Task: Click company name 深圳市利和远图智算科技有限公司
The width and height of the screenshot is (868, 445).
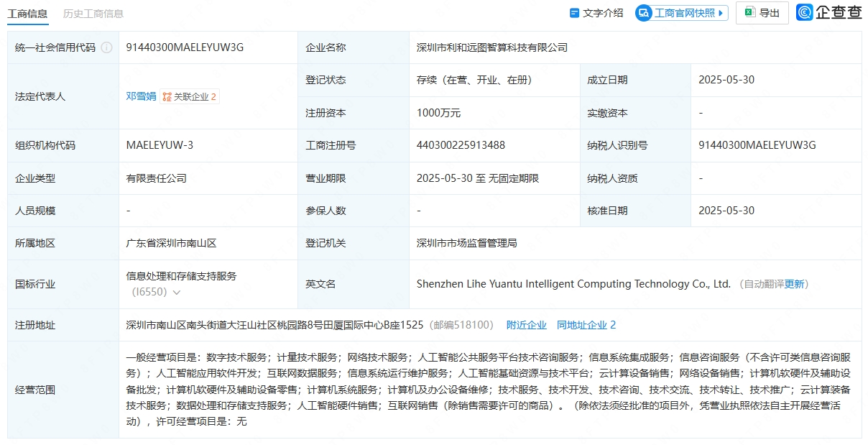Action: tap(492, 47)
